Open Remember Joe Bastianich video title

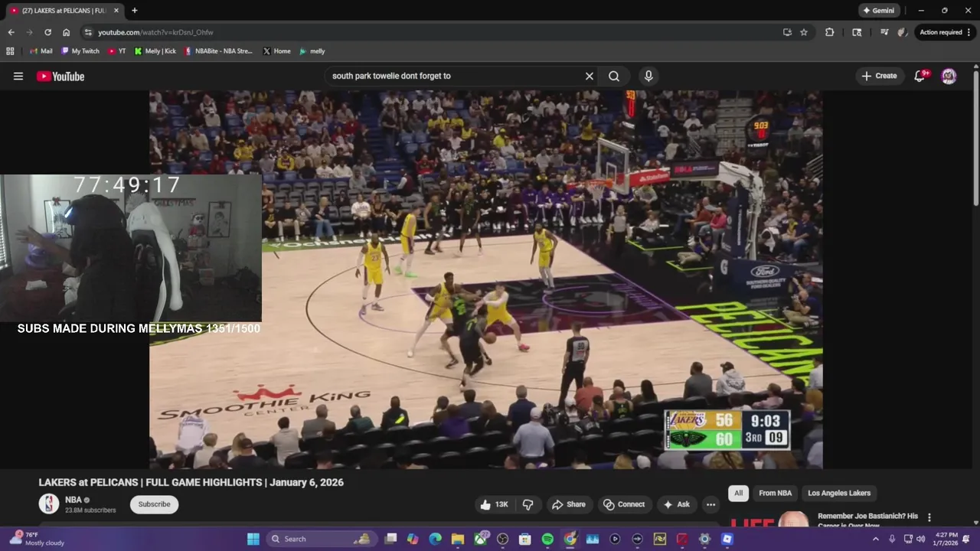867,520
